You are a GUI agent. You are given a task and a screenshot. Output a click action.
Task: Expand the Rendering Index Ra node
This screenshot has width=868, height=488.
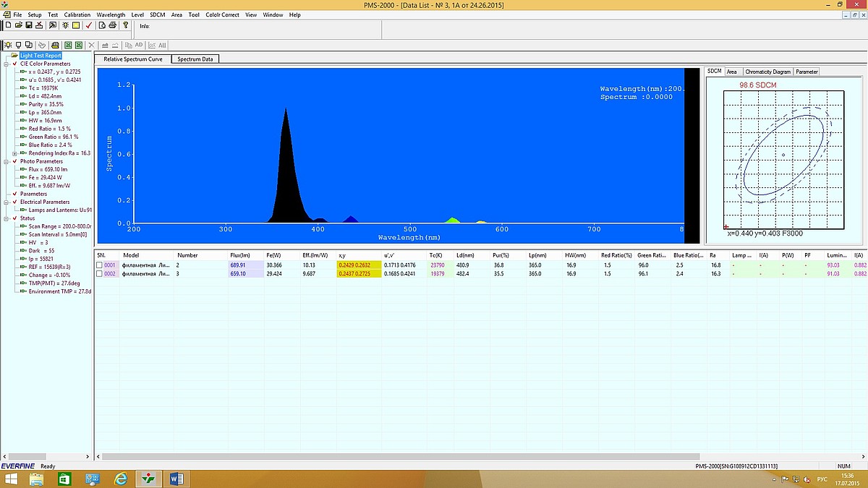coord(14,153)
